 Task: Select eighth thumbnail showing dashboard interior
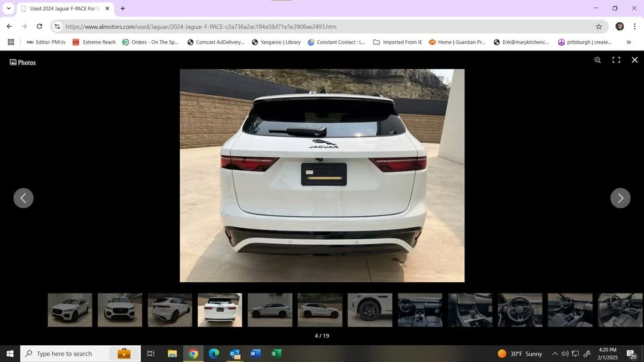(x=420, y=310)
